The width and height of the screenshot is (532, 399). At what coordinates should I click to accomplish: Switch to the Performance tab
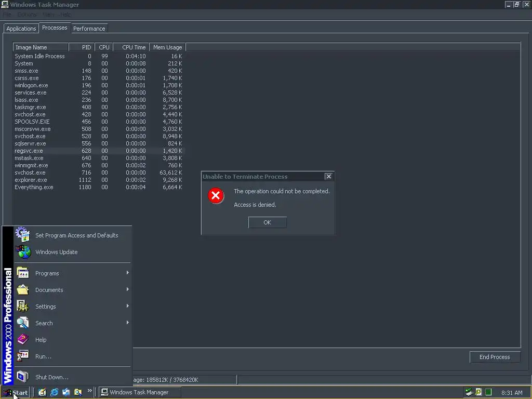point(89,29)
